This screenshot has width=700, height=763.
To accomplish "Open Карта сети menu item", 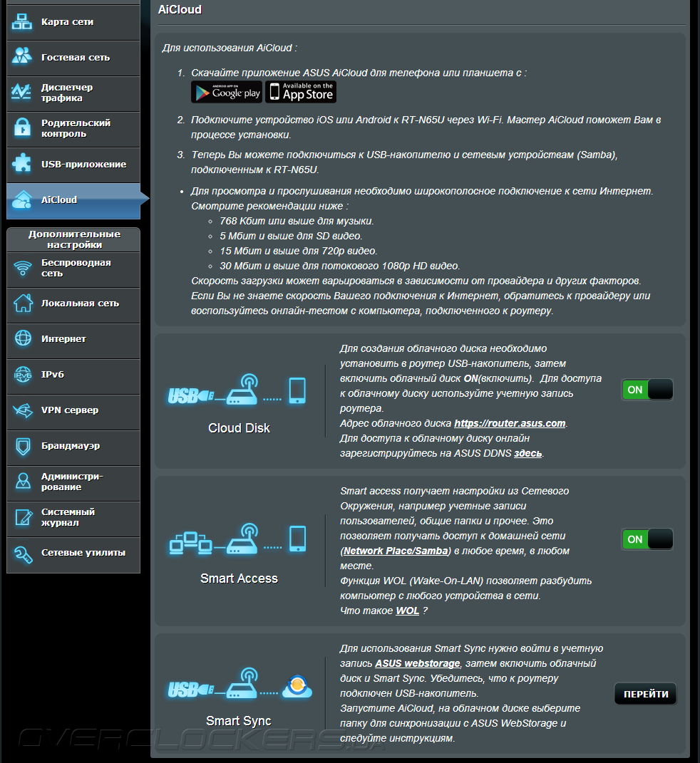I will coord(73,22).
